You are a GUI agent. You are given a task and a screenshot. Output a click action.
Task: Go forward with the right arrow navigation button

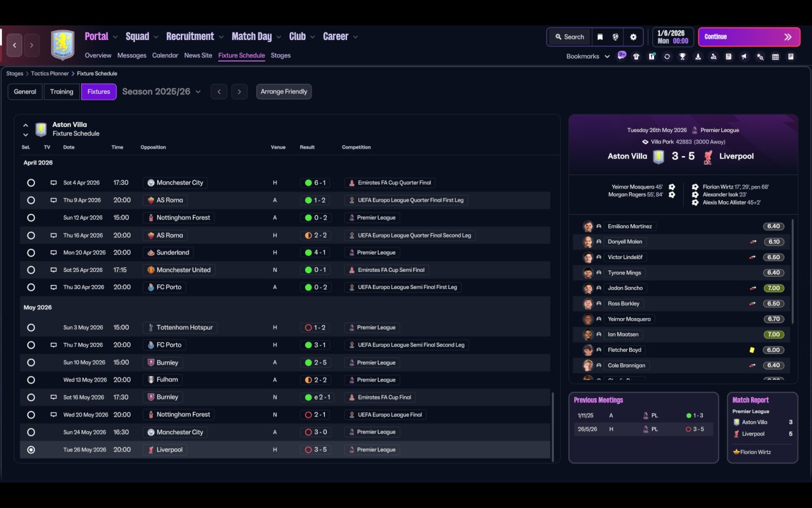(x=32, y=46)
